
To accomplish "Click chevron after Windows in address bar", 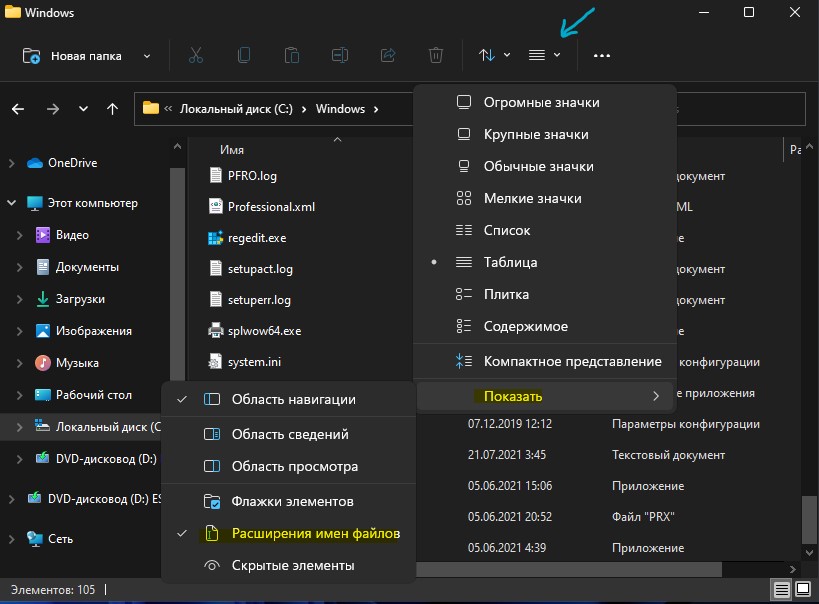I will pyautogui.click(x=376, y=109).
